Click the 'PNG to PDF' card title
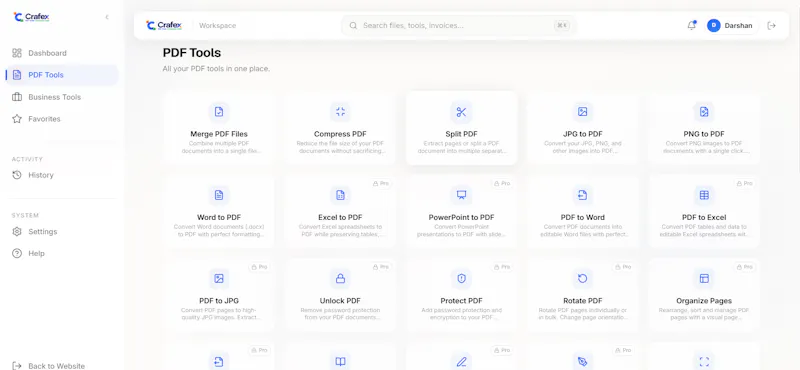The width and height of the screenshot is (800, 370). 704,134
